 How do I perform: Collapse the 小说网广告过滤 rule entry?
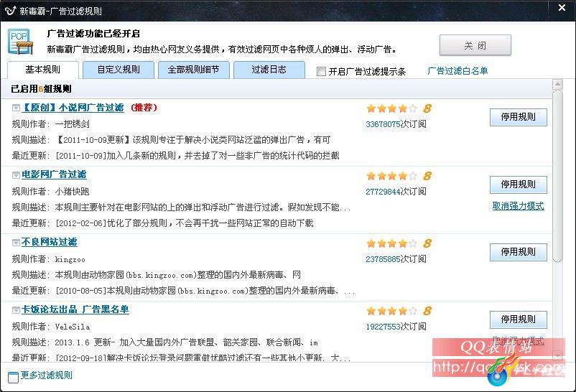pos(16,108)
